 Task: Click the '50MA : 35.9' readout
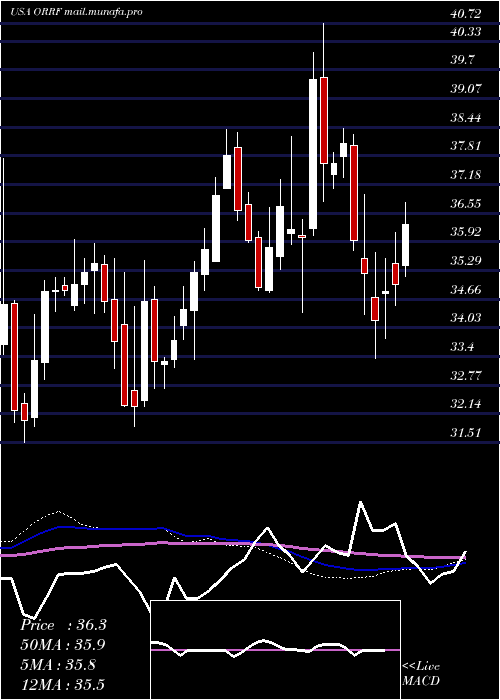(x=63, y=645)
